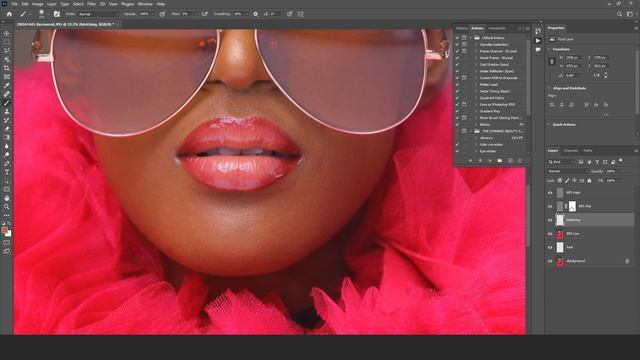Click the Background layer thumbnail

point(560,261)
